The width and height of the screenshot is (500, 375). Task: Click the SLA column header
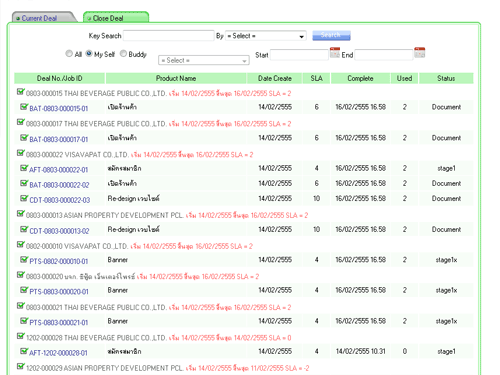point(317,78)
